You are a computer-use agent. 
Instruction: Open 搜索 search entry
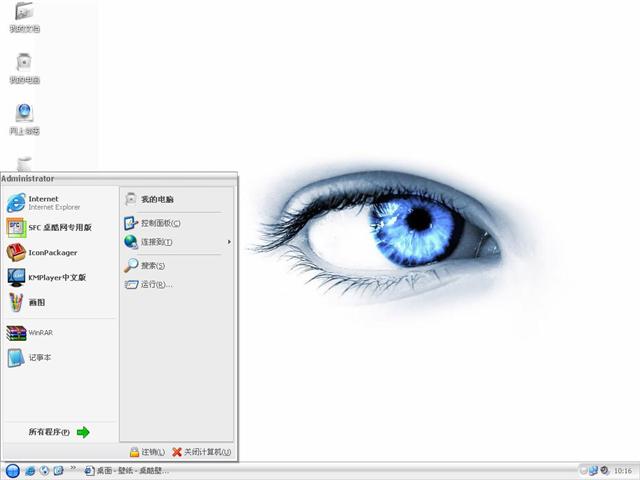coord(177,266)
